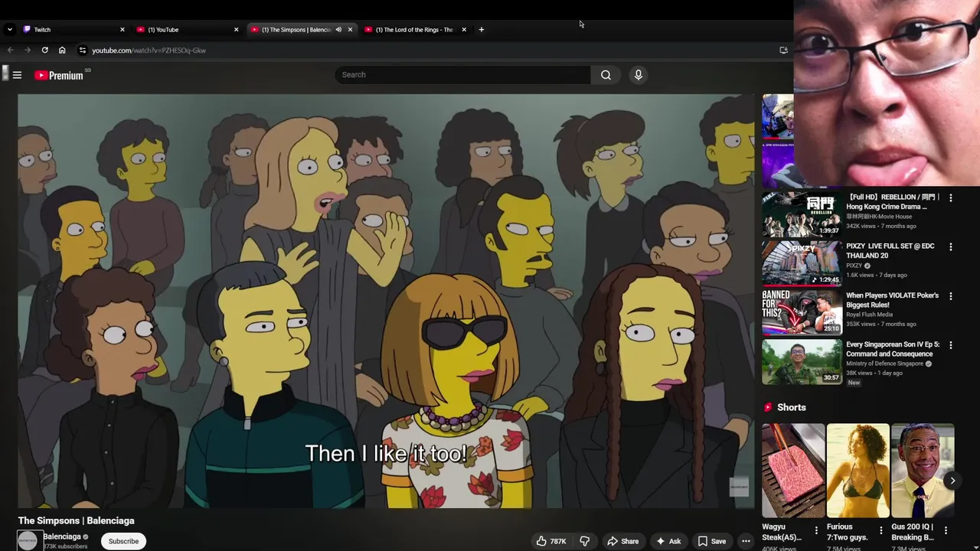Open options for REBELLION video
The height and width of the screenshot is (551, 980).
point(951,198)
